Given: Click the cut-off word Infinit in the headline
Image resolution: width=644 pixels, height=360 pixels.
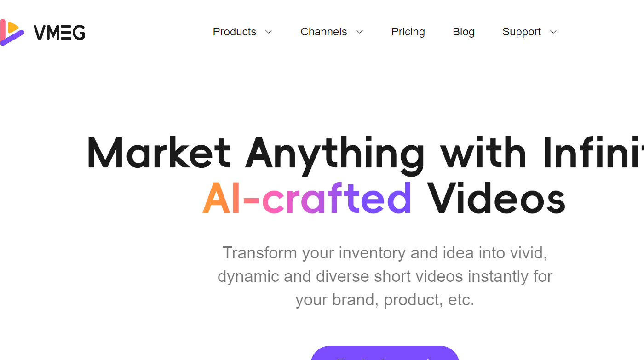Looking at the screenshot, I should 593,153.
